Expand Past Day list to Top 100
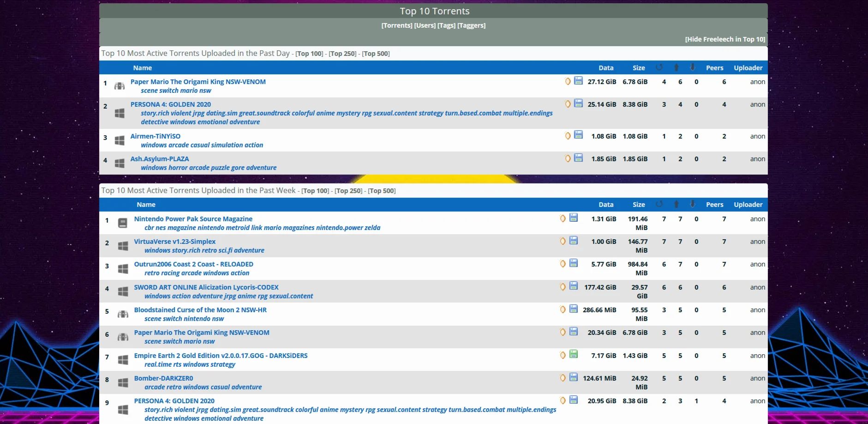 pos(309,54)
